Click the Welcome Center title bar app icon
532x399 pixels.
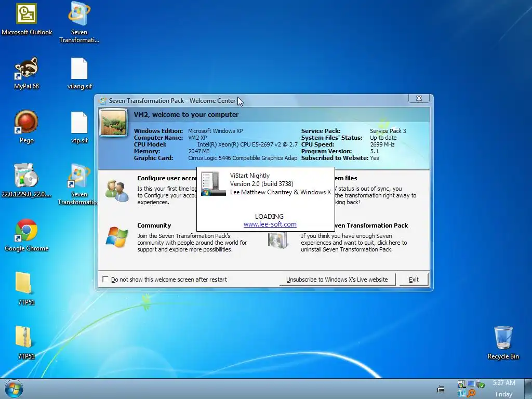[x=102, y=101]
